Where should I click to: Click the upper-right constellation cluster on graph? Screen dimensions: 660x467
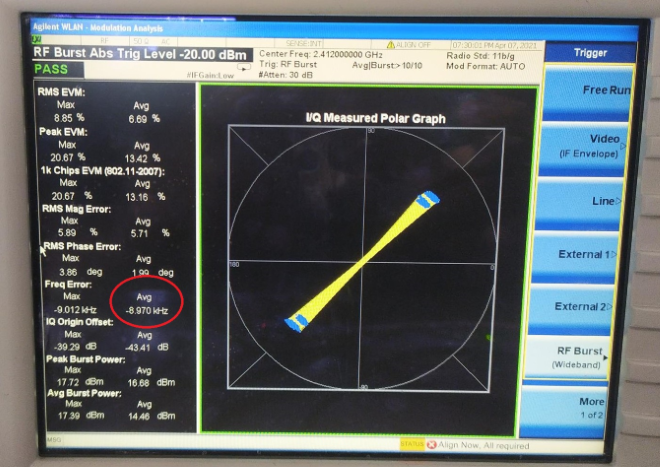pos(427,199)
